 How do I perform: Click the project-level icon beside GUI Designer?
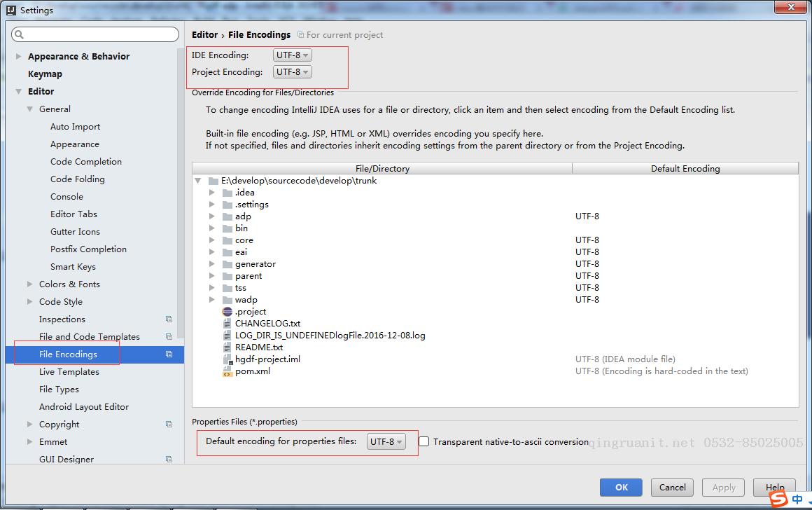(x=169, y=459)
